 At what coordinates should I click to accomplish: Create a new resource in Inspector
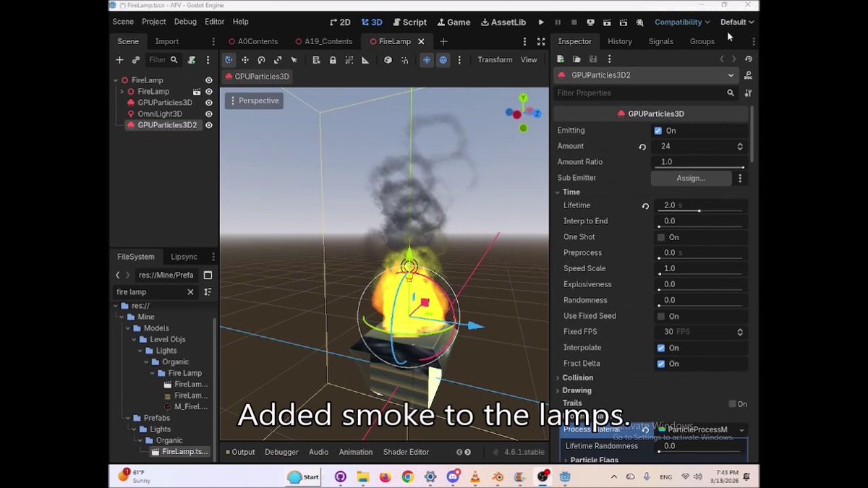coord(561,59)
